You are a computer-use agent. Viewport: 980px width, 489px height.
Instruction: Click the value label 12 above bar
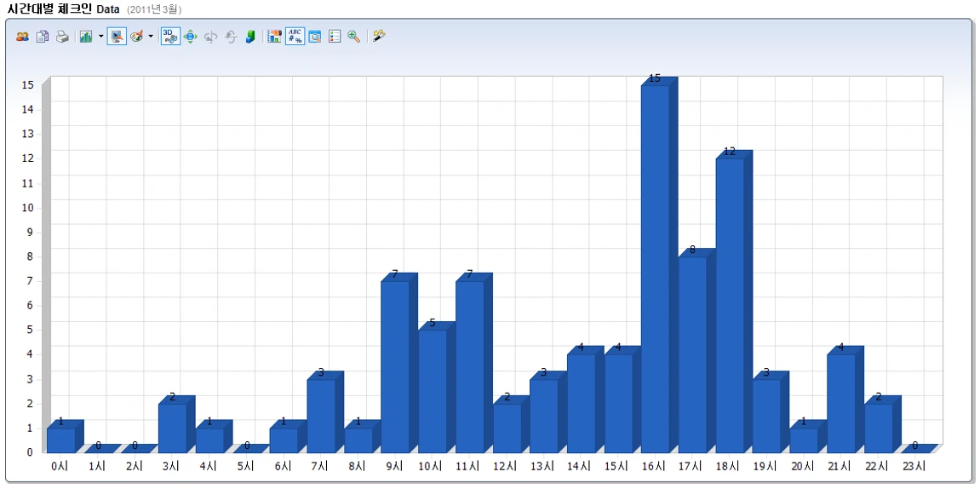730,152
